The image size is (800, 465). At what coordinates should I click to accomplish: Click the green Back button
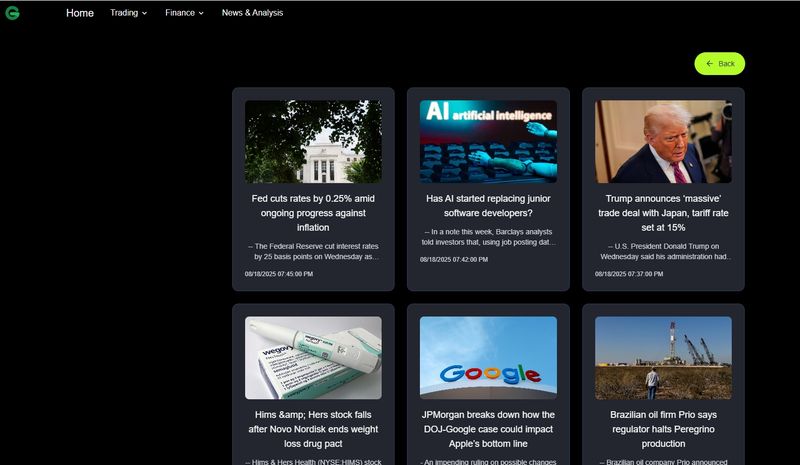719,64
